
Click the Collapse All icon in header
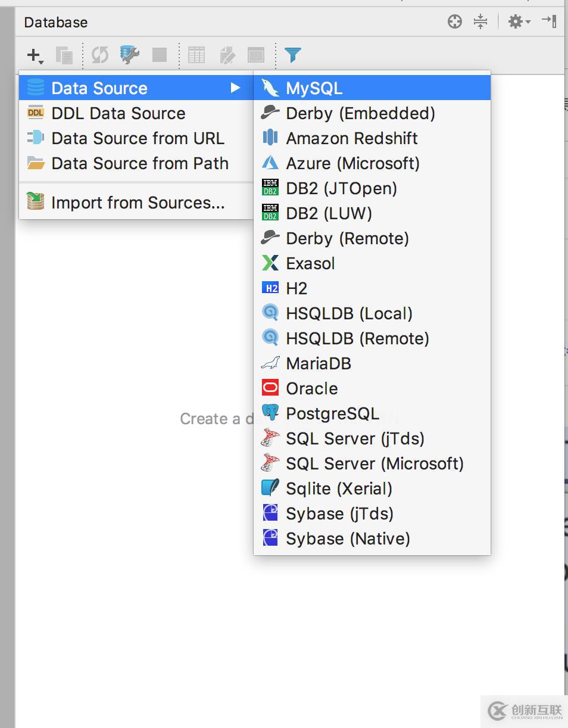pyautogui.click(x=480, y=22)
